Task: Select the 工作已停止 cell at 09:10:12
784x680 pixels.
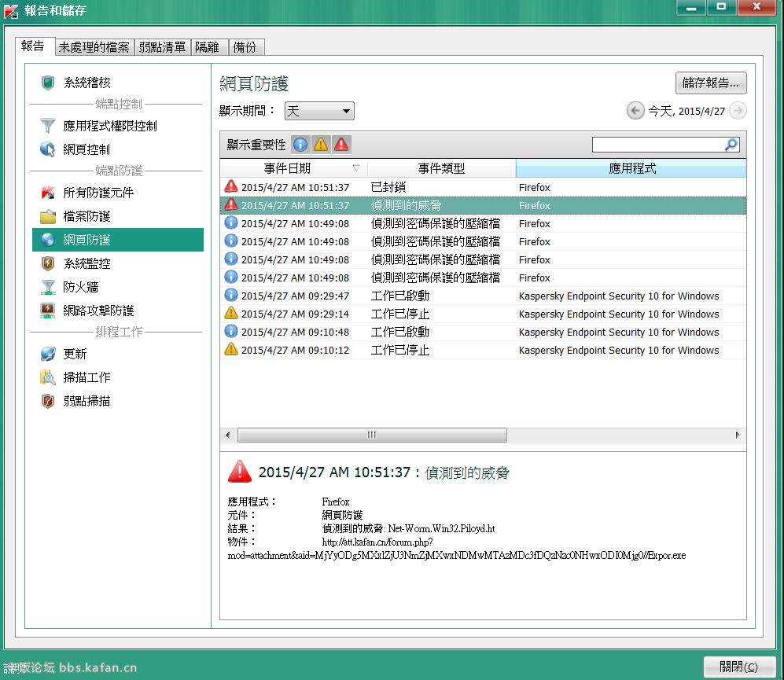Action: (x=400, y=350)
